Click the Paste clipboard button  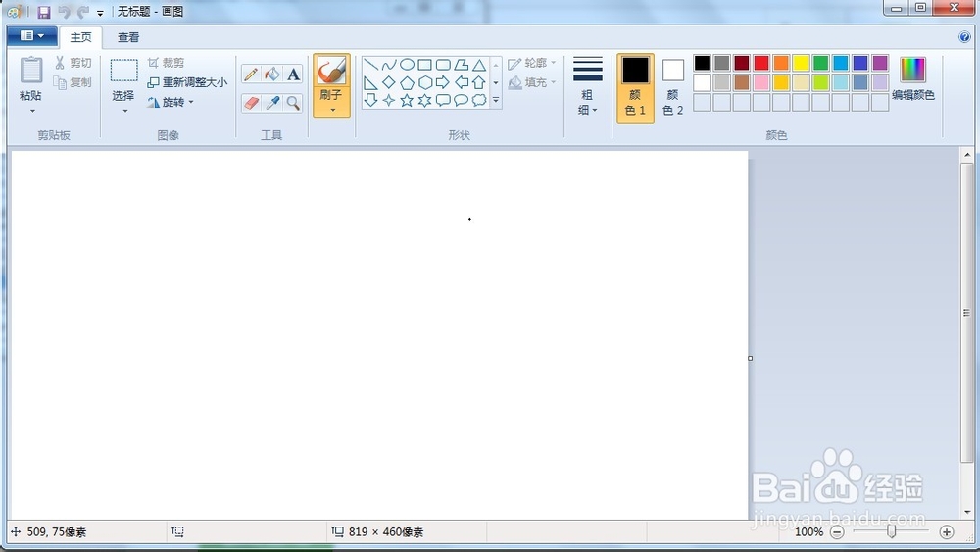pyautogui.click(x=31, y=78)
